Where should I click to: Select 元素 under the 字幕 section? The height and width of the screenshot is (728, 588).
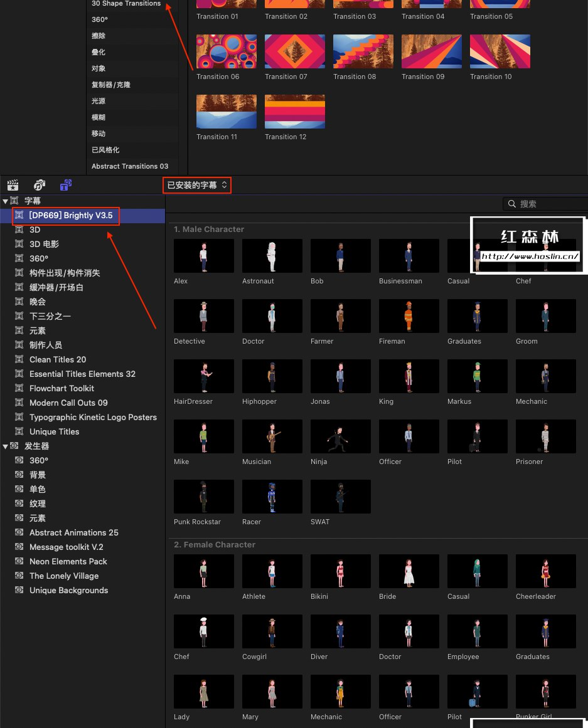(82, 330)
